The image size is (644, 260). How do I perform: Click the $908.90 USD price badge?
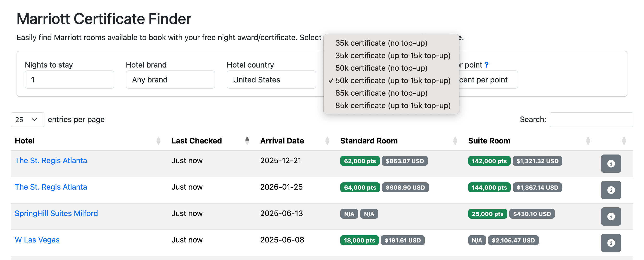coord(405,187)
